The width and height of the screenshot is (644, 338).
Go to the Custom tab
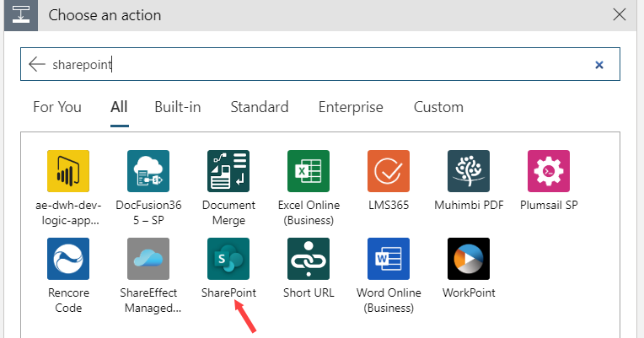click(x=438, y=107)
